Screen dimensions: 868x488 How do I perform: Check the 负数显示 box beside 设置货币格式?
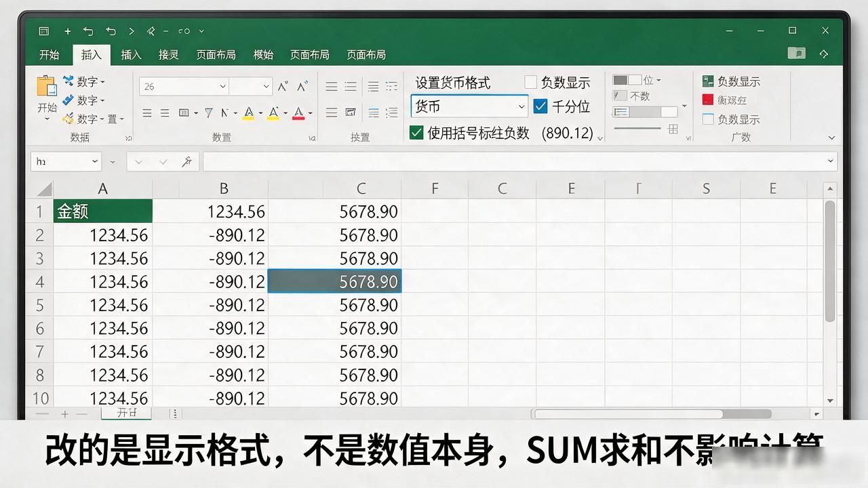[531, 83]
